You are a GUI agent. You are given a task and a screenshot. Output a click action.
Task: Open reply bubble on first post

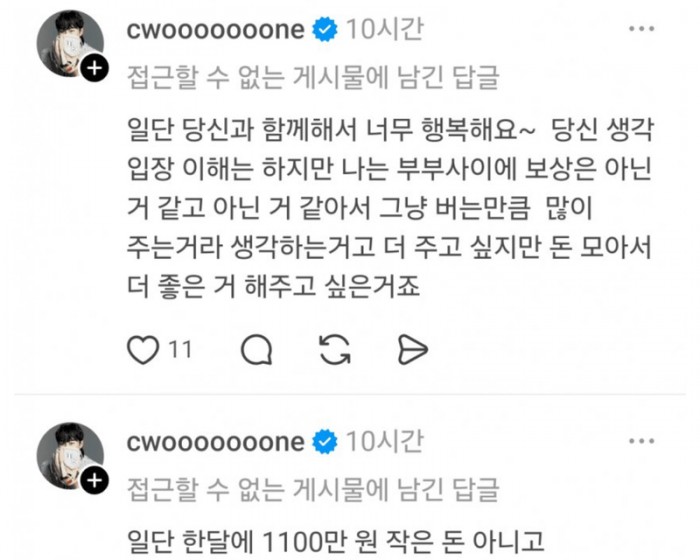pyautogui.click(x=257, y=350)
